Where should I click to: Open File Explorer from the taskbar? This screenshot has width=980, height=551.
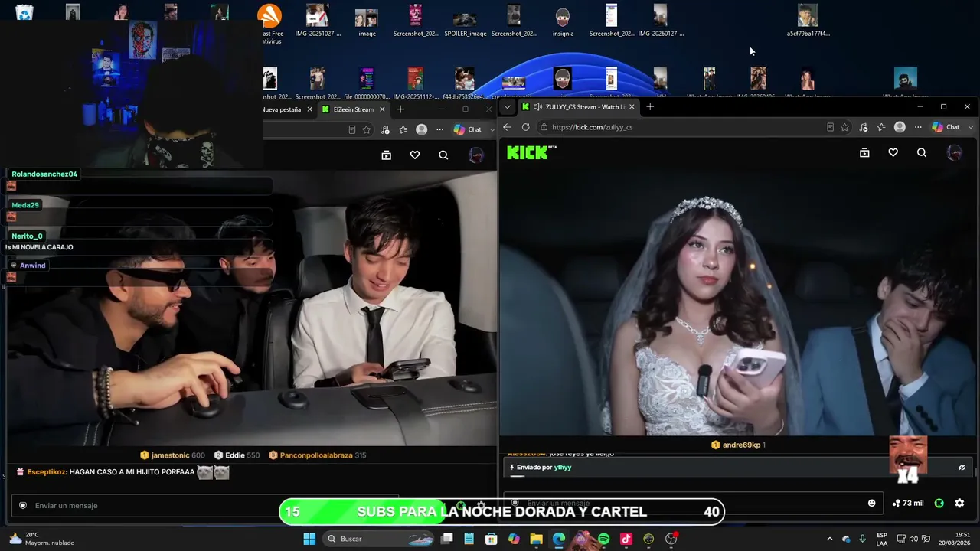[536, 539]
